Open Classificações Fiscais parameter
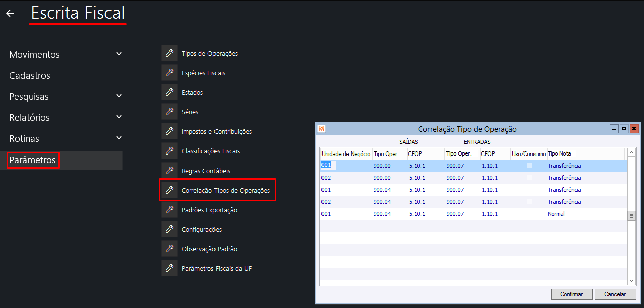This screenshot has height=308, width=644. click(x=210, y=151)
